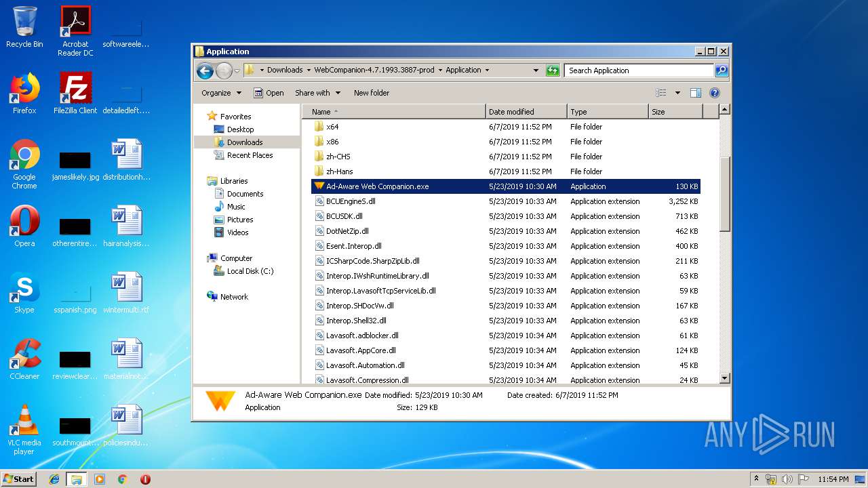The image size is (868, 488).
Task: Show the preview pane
Action: click(x=695, y=93)
